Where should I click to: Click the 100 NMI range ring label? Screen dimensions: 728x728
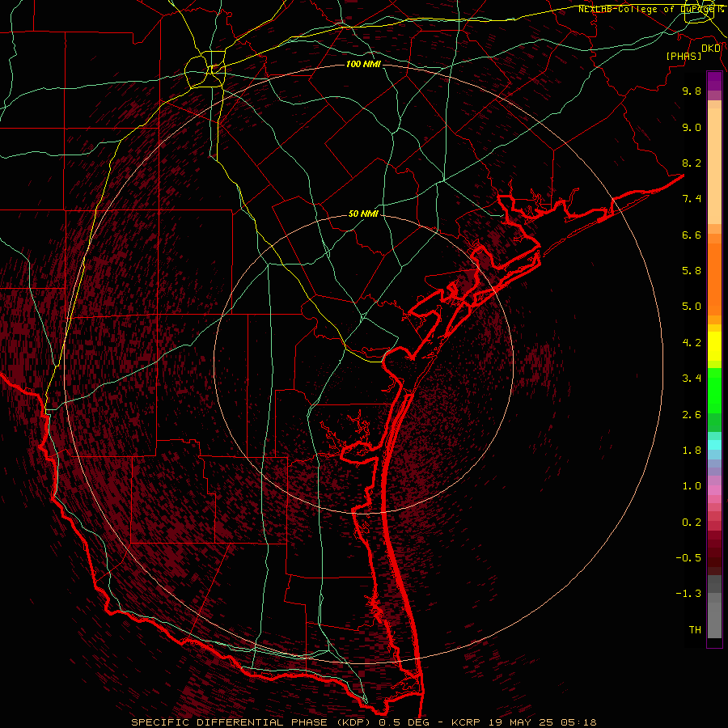pyautogui.click(x=363, y=64)
